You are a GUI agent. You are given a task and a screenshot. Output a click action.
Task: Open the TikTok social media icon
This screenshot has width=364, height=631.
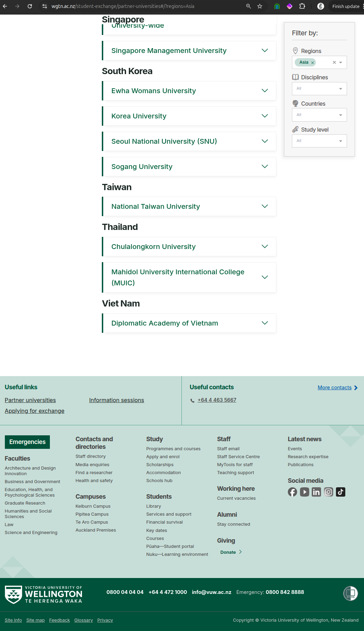click(x=341, y=492)
